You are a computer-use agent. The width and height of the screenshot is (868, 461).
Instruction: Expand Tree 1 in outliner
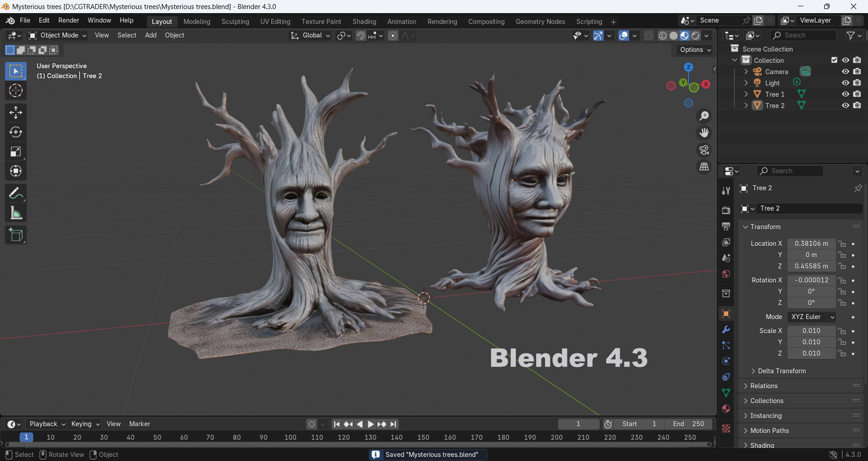click(x=746, y=94)
